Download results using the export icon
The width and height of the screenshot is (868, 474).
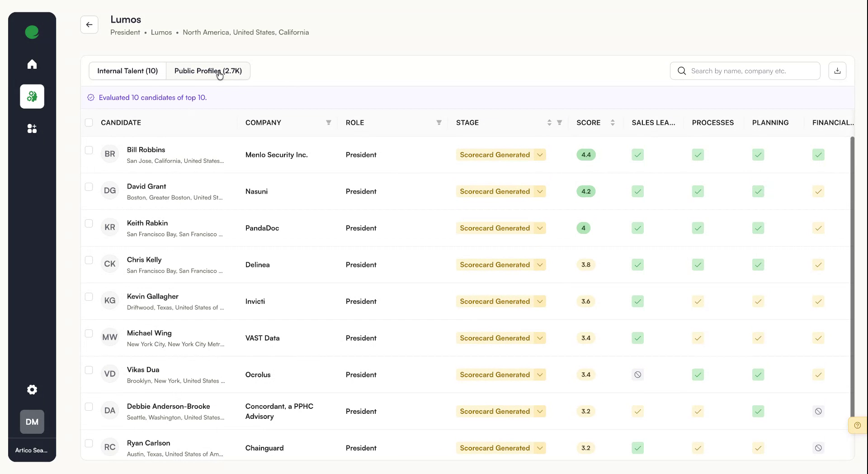837,71
